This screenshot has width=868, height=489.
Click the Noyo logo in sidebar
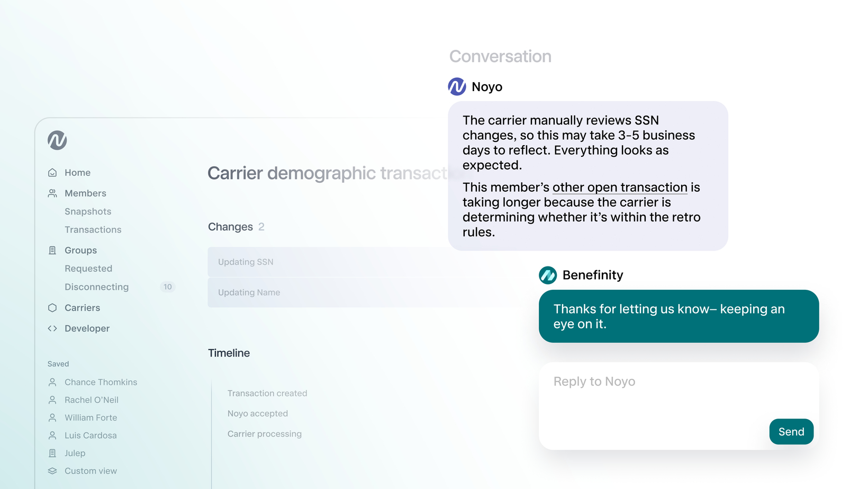tap(57, 140)
